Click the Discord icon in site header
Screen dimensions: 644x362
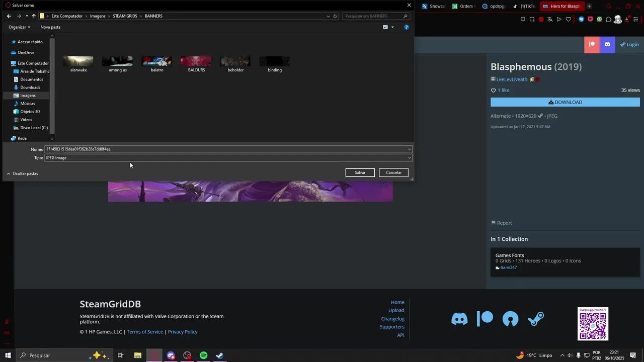607,45
